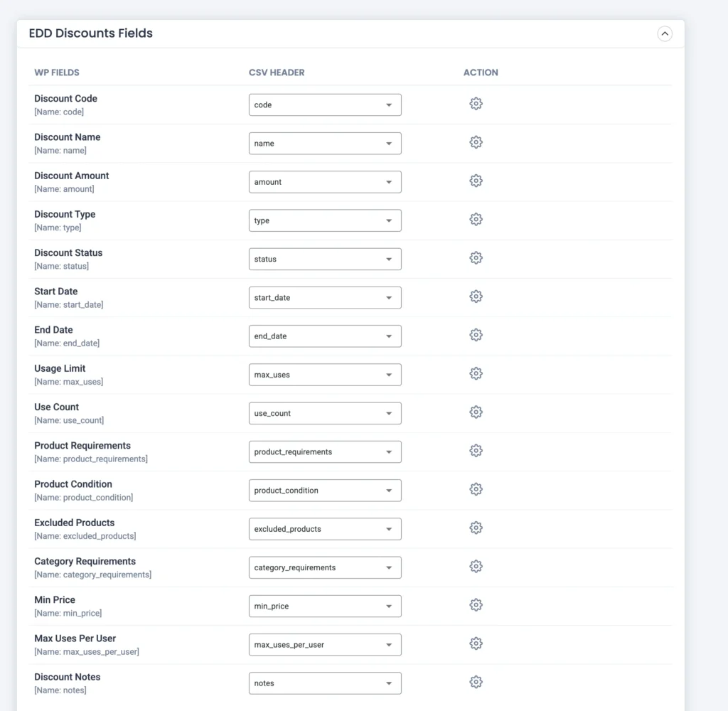
Task: Click the '[Name: max_uses]' text
Action: pyautogui.click(x=69, y=382)
